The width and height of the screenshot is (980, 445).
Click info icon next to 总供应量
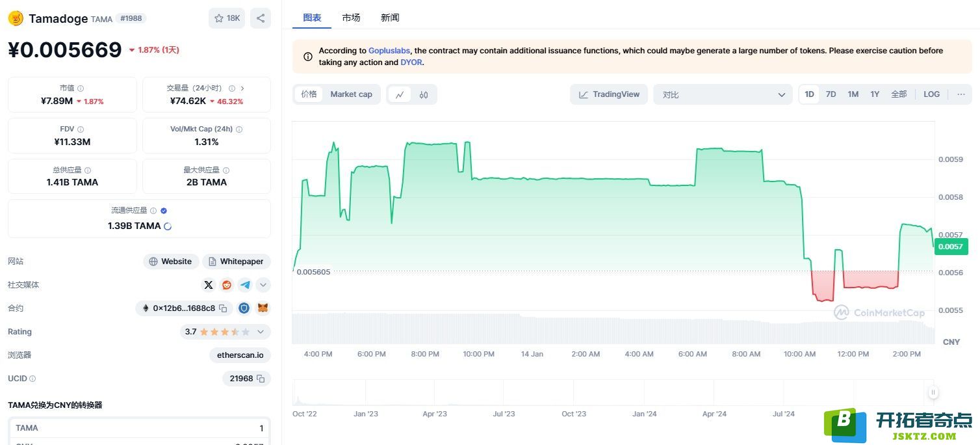(x=88, y=170)
